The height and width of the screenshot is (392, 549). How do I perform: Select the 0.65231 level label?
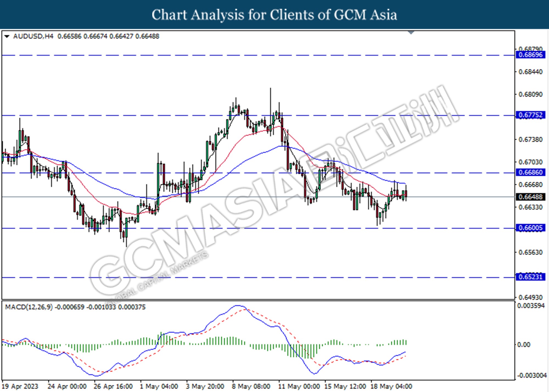tap(530, 277)
